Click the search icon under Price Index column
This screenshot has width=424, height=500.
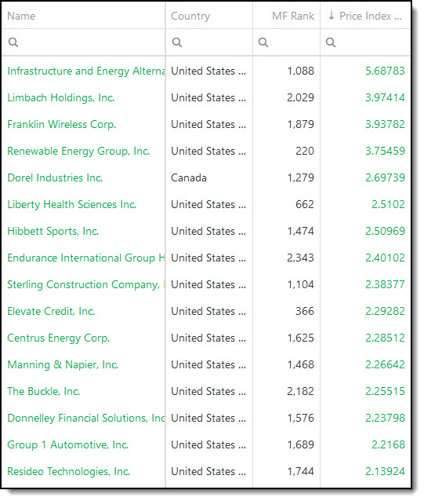click(x=331, y=42)
